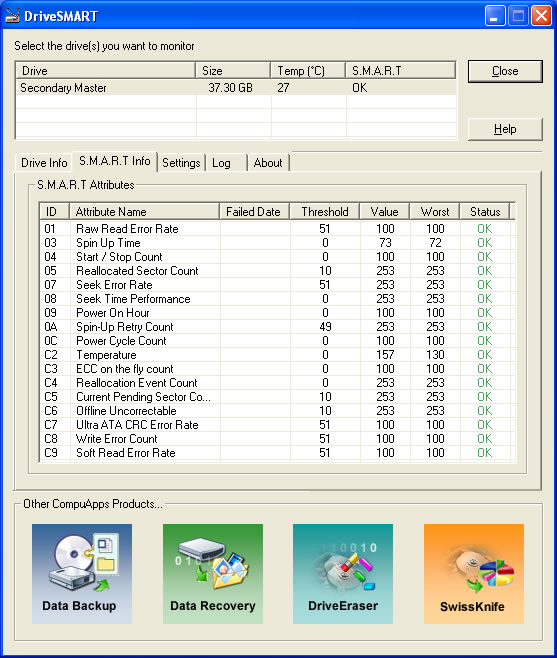
Task: Select the Seek Error Rate attribute
Action: click(x=277, y=285)
